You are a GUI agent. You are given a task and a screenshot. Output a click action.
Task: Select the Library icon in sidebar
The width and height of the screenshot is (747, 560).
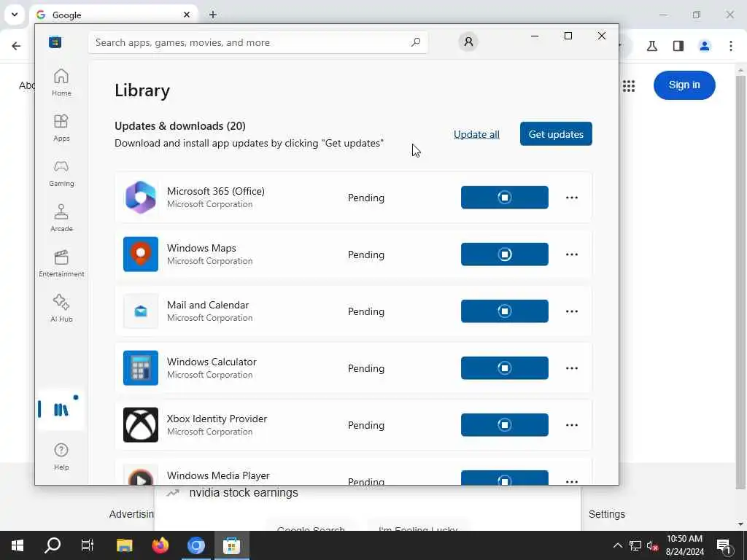tap(61, 410)
